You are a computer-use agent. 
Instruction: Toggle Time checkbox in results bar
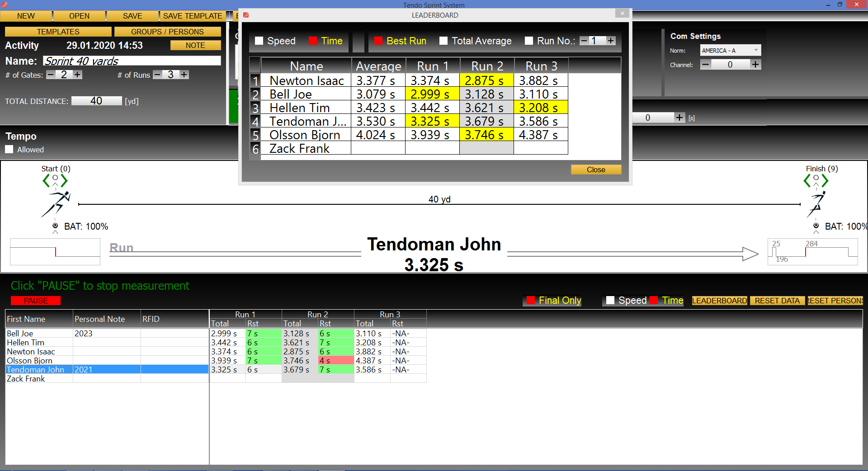point(654,300)
